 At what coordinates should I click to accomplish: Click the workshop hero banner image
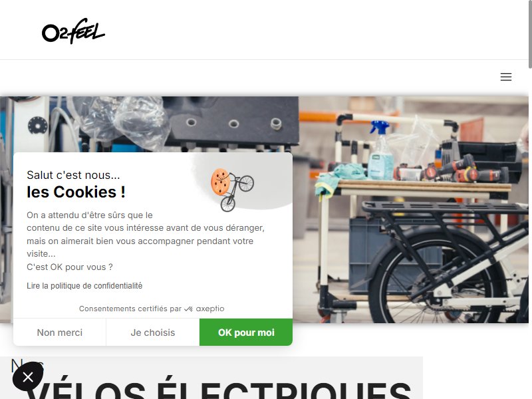(410, 209)
